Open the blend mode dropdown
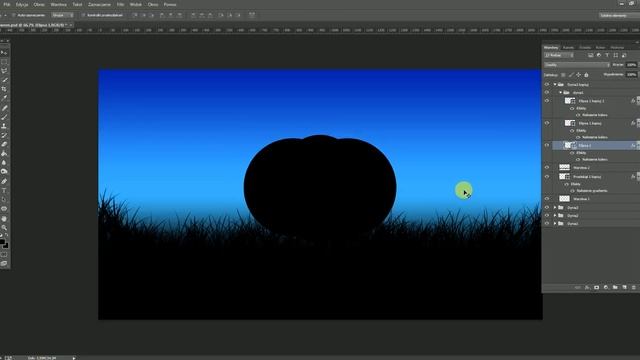The image size is (640, 360). (577, 65)
